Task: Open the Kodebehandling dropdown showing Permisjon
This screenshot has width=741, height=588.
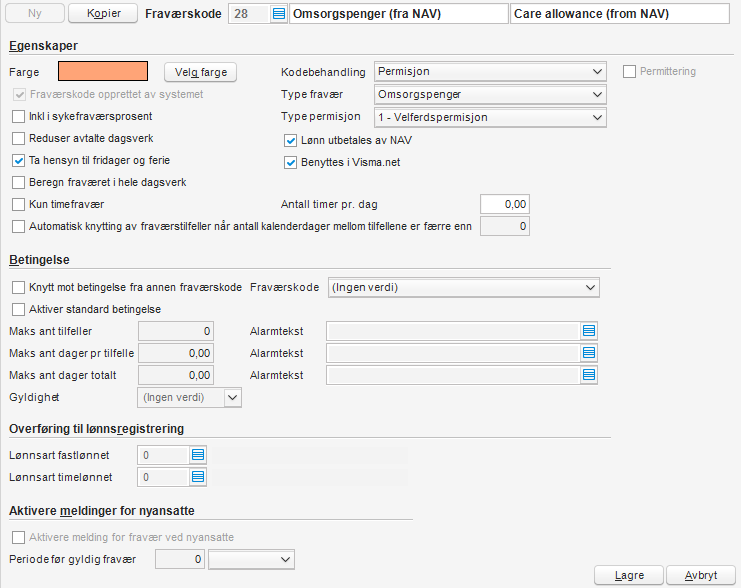Action: (490, 72)
